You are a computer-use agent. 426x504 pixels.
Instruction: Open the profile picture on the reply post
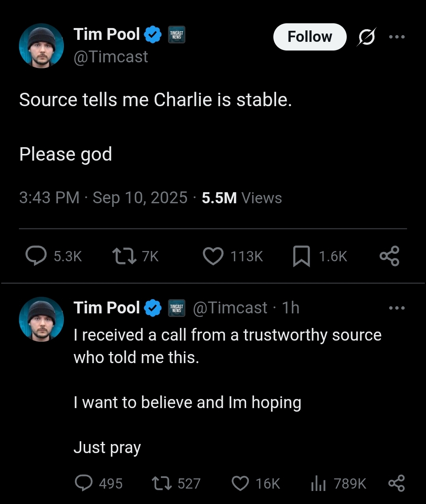pyautogui.click(x=41, y=319)
